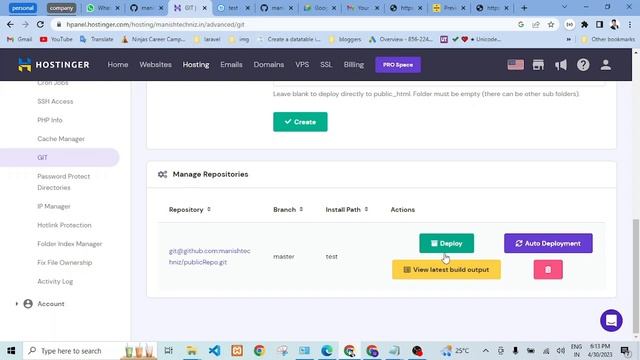The height and width of the screenshot is (360, 640).
Task: Open Folder Index Manager in sidebar
Action: (69, 244)
